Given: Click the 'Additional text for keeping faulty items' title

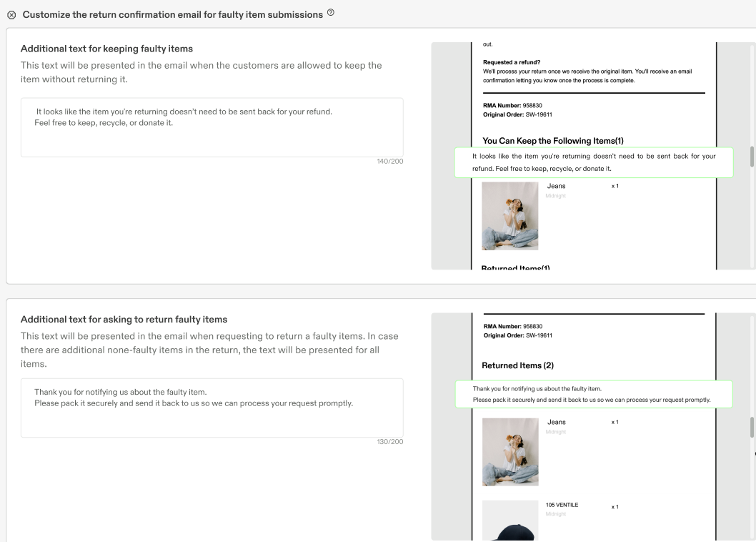Looking at the screenshot, I should 106,49.
